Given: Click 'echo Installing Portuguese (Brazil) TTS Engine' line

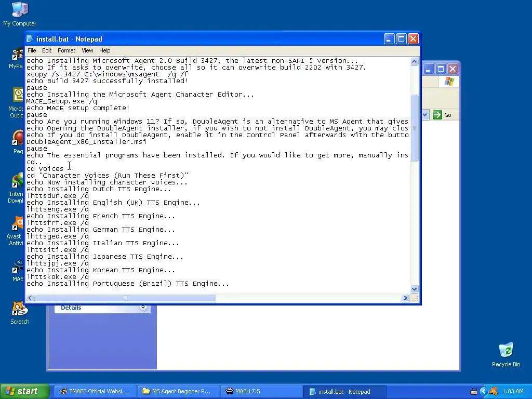Looking at the screenshot, I should click(128, 284).
